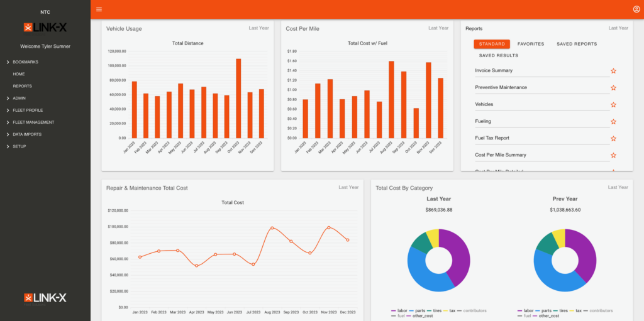Select the Standard reports tab
The width and height of the screenshot is (644, 321).
pos(492,44)
